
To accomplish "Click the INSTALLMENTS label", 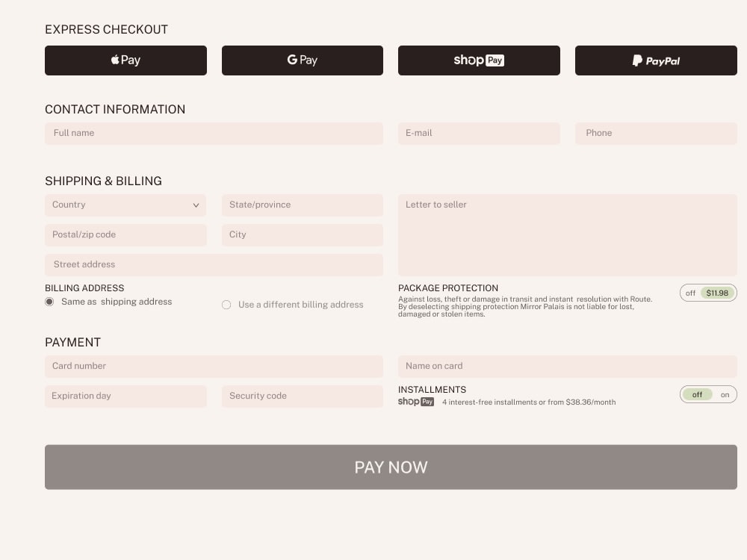I will [x=432, y=390].
